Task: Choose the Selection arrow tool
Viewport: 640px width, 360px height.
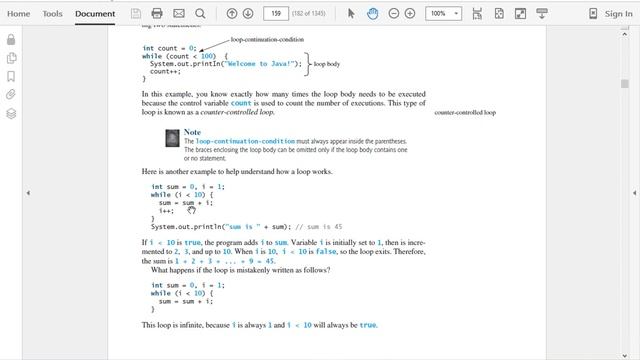Action: point(351,13)
